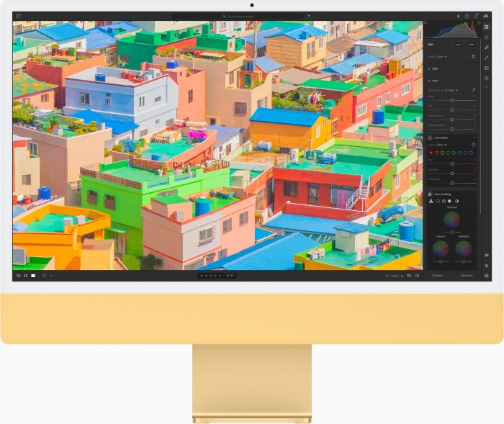Open the Versions tab

click(467, 276)
